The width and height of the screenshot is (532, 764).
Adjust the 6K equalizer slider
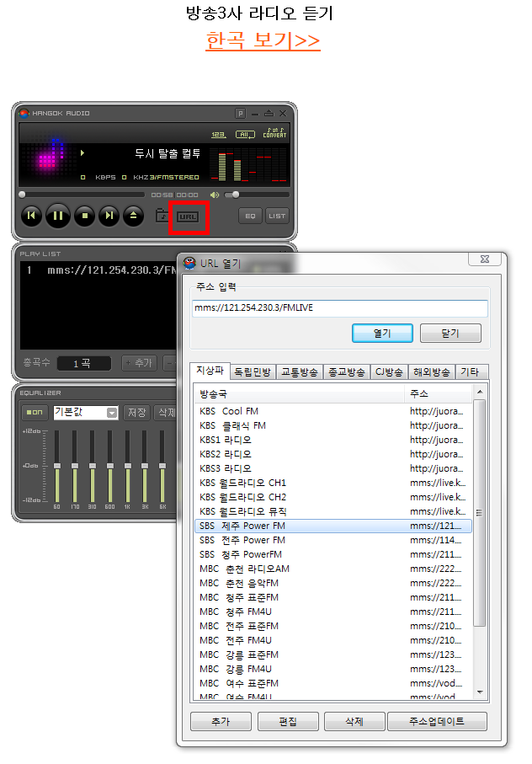click(x=162, y=467)
